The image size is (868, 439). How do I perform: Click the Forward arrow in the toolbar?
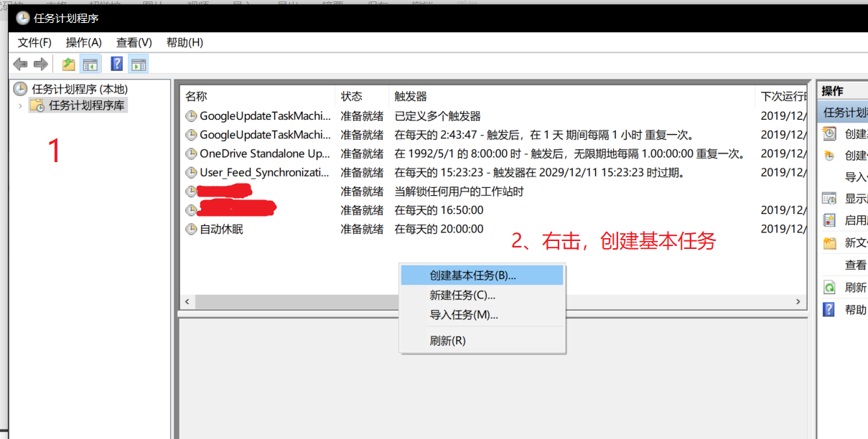[x=41, y=65]
